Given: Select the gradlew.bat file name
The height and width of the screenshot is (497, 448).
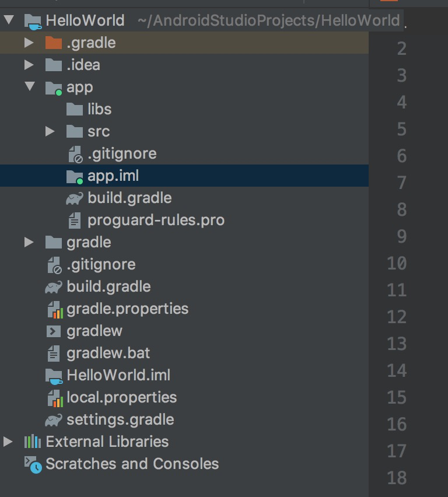Looking at the screenshot, I should [108, 353].
